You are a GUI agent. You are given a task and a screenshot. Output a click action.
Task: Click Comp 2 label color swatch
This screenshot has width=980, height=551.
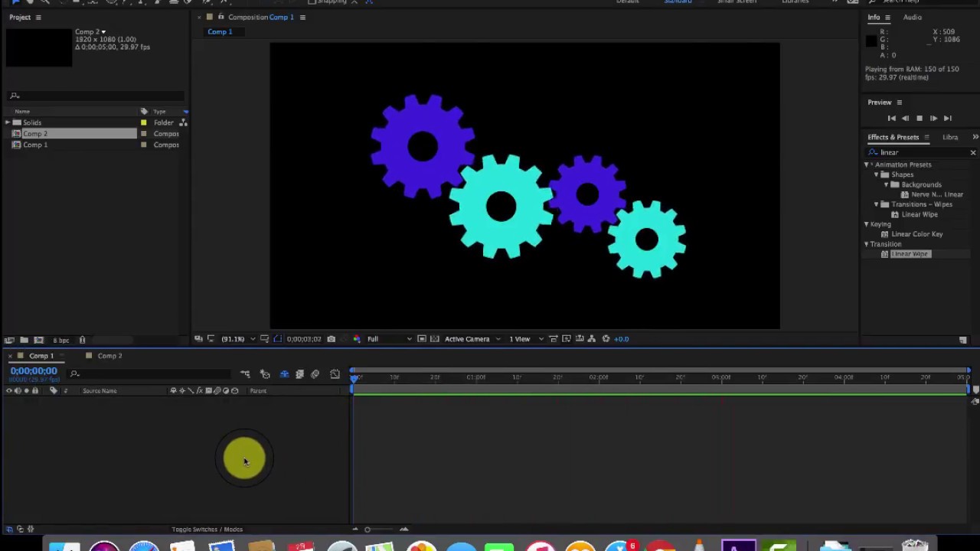click(x=143, y=134)
